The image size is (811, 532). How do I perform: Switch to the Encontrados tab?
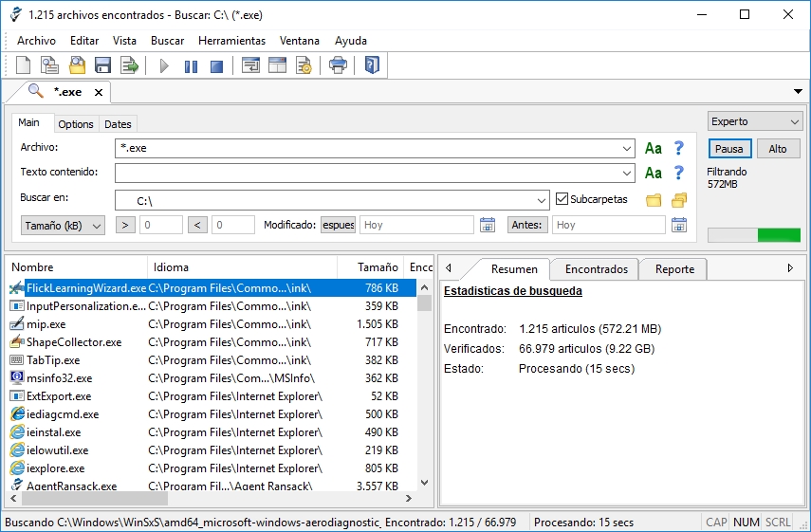pos(597,268)
